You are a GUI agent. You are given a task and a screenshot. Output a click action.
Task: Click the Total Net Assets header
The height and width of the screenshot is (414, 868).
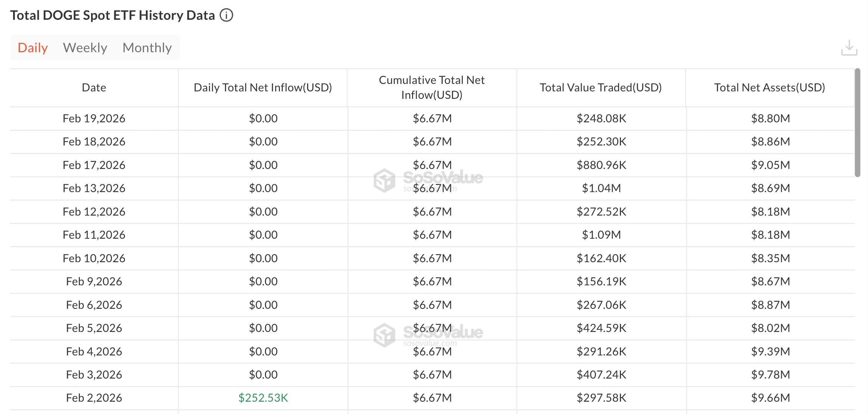tap(769, 88)
